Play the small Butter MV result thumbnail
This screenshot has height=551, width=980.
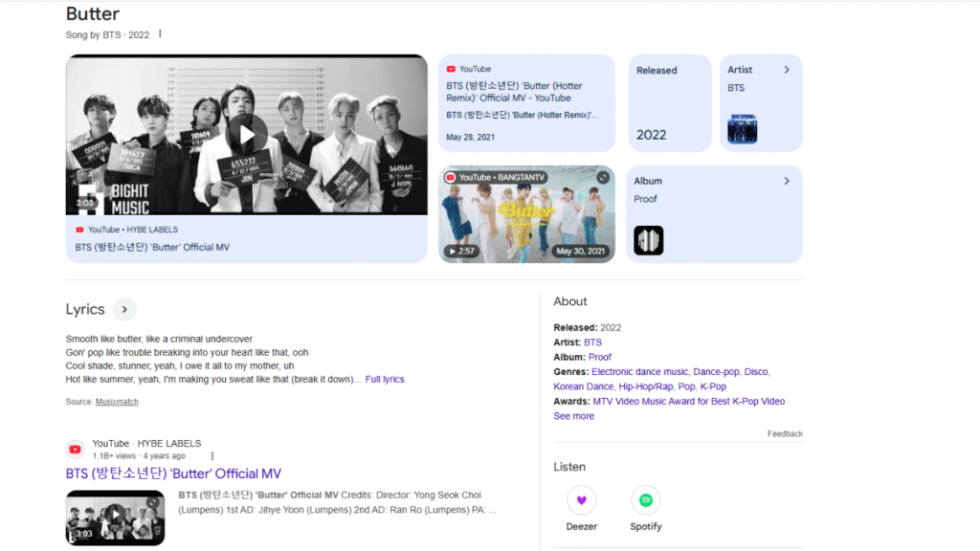115,518
